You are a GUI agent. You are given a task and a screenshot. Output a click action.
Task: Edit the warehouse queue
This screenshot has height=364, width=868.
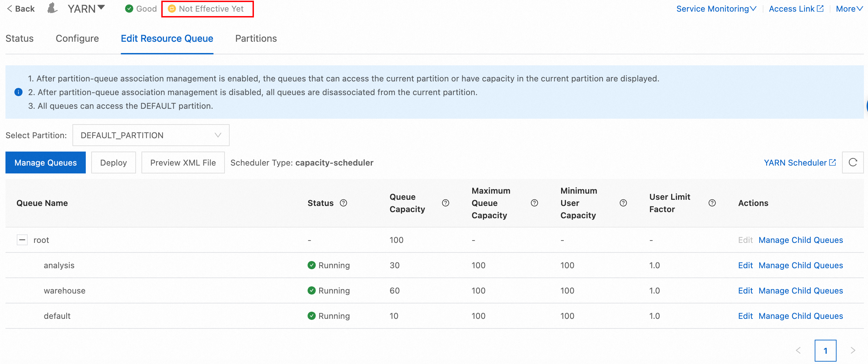coord(746,290)
